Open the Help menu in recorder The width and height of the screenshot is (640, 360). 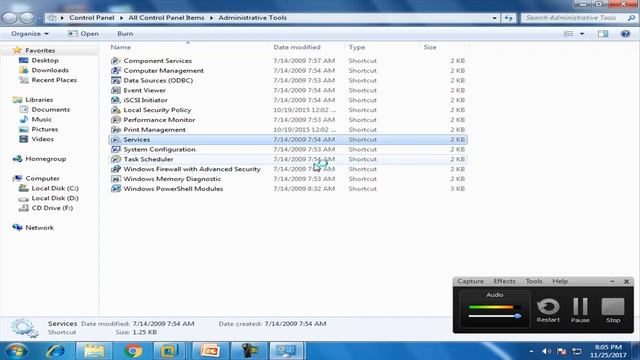tap(560, 281)
